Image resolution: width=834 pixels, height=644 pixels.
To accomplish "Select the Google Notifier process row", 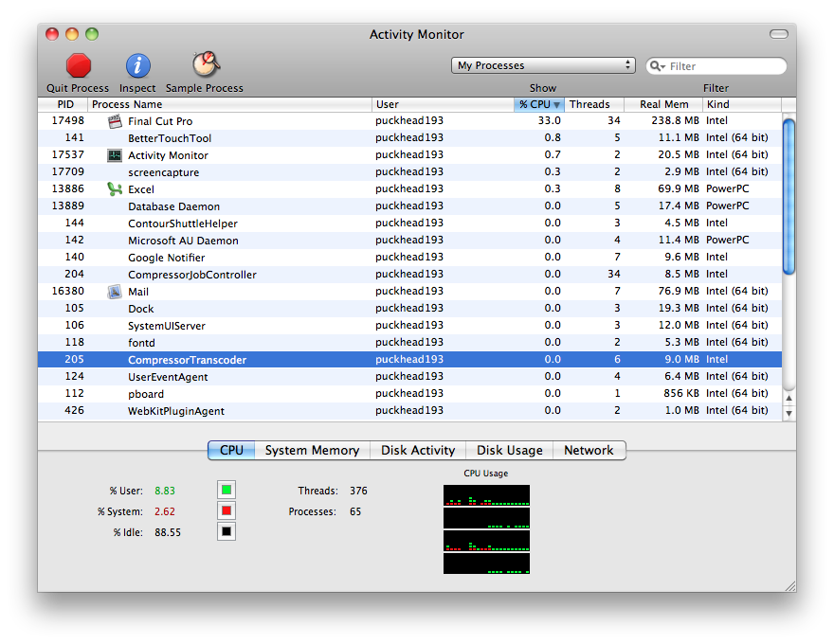I will pyautogui.click(x=409, y=258).
